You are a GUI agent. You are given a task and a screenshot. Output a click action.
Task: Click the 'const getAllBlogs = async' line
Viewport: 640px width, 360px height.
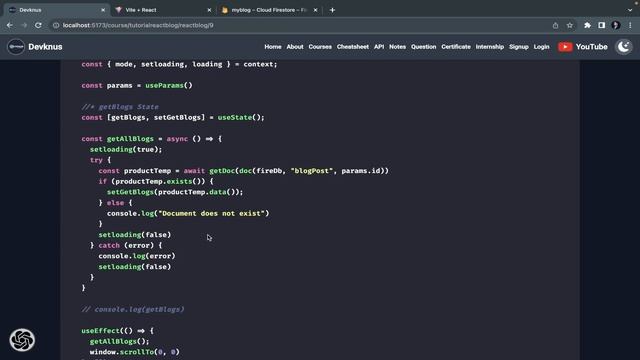[151, 139]
